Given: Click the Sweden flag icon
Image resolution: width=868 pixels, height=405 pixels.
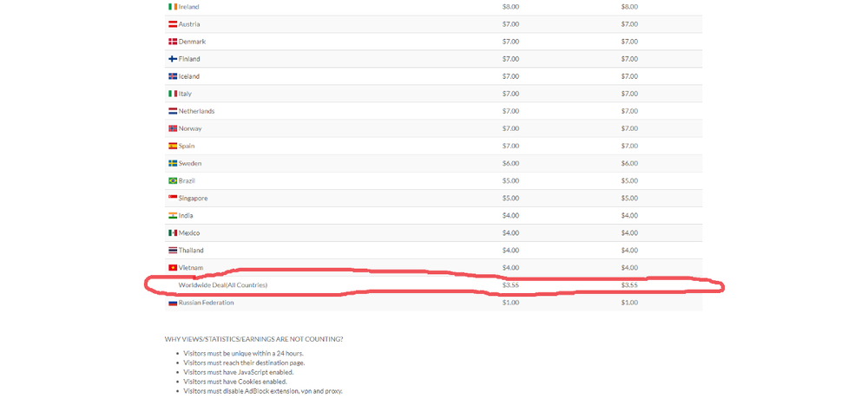Looking at the screenshot, I should click(x=172, y=163).
